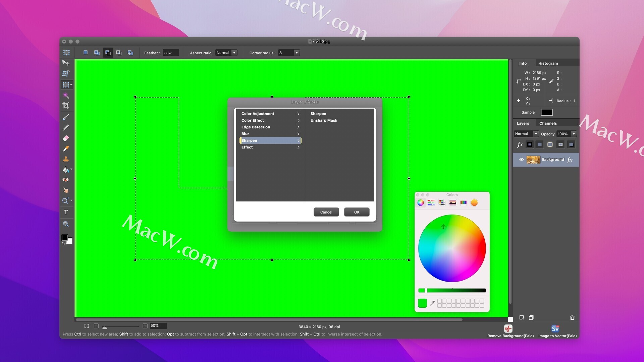Viewport: 644px width, 362px height.
Task: Select the Move tool in the left toolbar
Action: [x=66, y=63]
